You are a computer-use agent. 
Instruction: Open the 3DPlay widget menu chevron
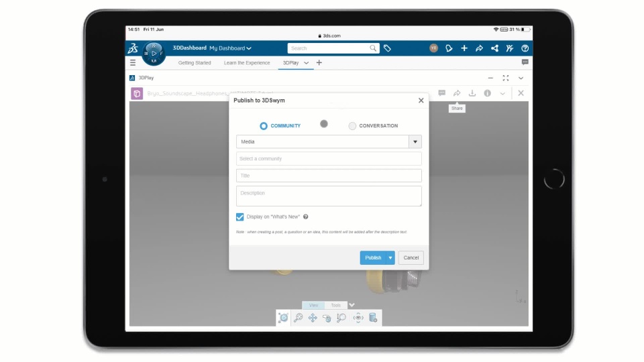pyautogui.click(x=521, y=78)
